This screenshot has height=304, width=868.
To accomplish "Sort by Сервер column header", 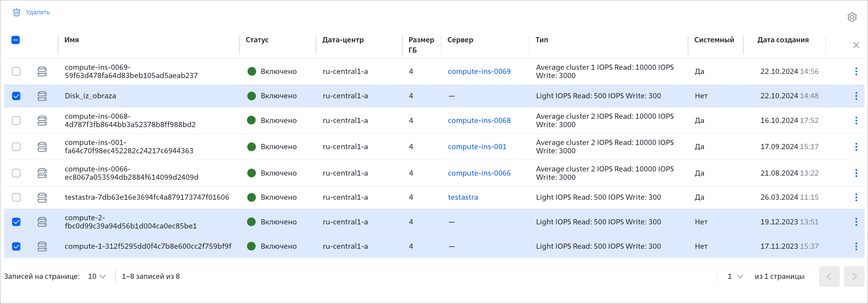I will coord(460,40).
